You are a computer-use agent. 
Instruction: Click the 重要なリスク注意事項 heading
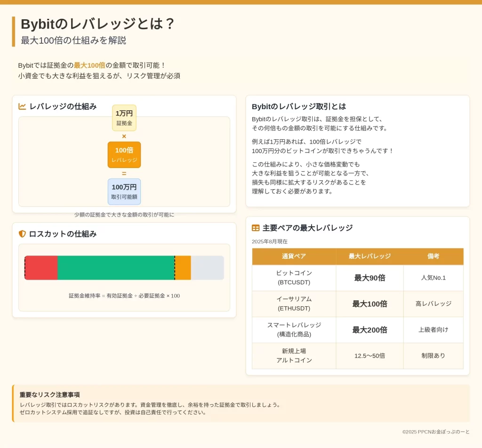(x=50, y=395)
